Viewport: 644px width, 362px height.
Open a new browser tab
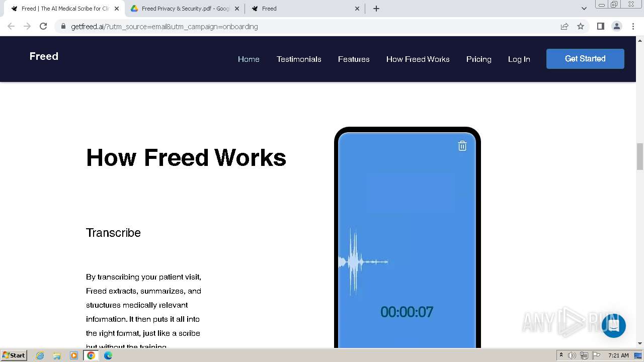point(376,9)
